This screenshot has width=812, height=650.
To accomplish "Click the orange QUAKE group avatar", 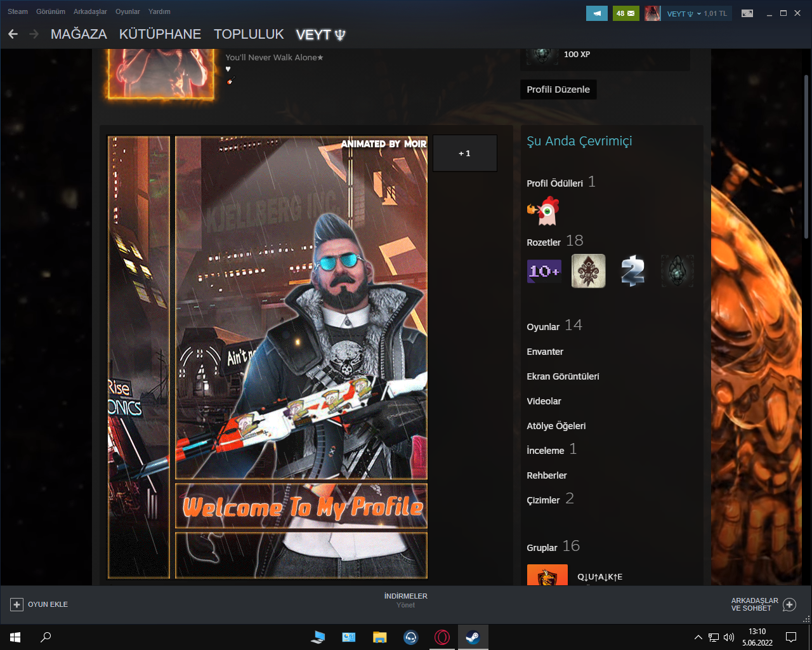I will tap(547, 575).
